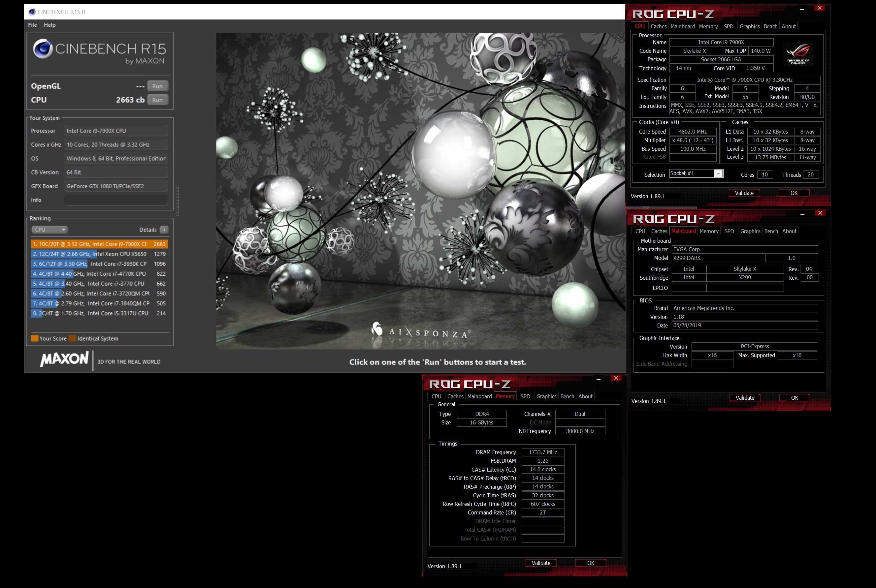Screen dimensions: 876x588
Task: Open the Socket #1 selection dropdown
Action: 696,173
